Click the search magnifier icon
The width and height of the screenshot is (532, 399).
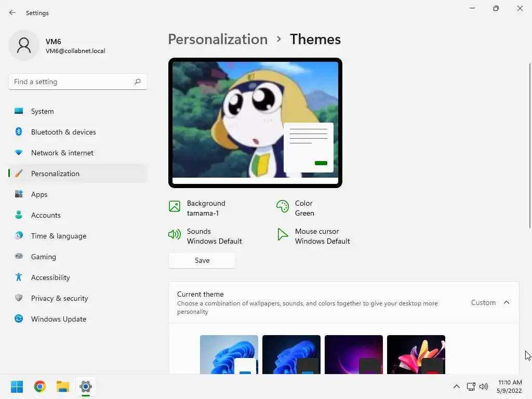(137, 82)
